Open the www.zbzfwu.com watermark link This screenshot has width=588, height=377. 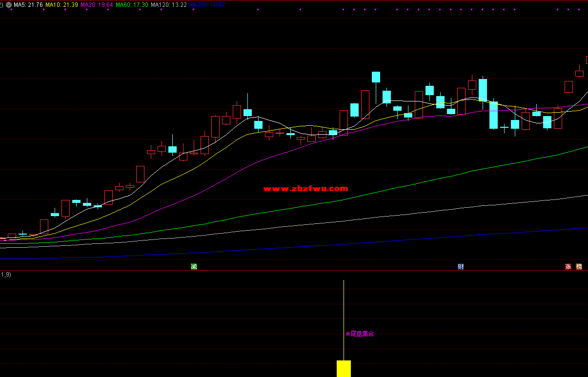pos(306,189)
